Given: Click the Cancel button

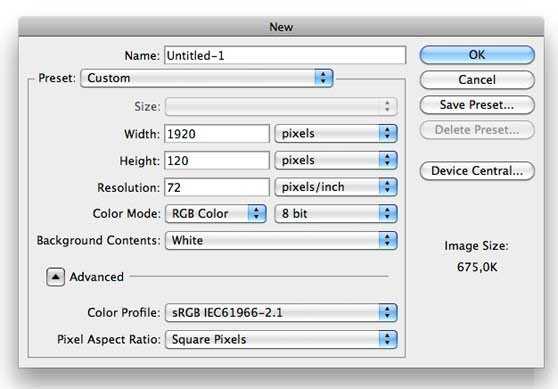Looking at the screenshot, I should [x=477, y=80].
